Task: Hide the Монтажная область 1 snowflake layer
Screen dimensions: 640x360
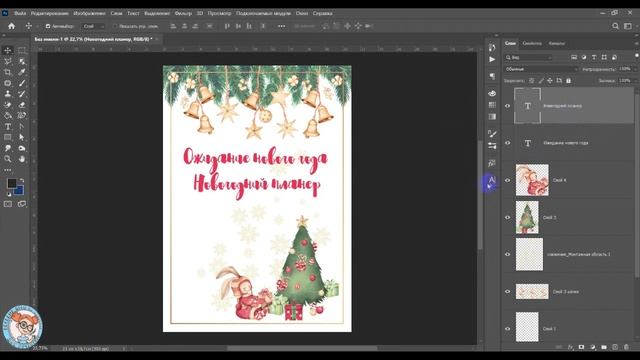Action: 508,254
